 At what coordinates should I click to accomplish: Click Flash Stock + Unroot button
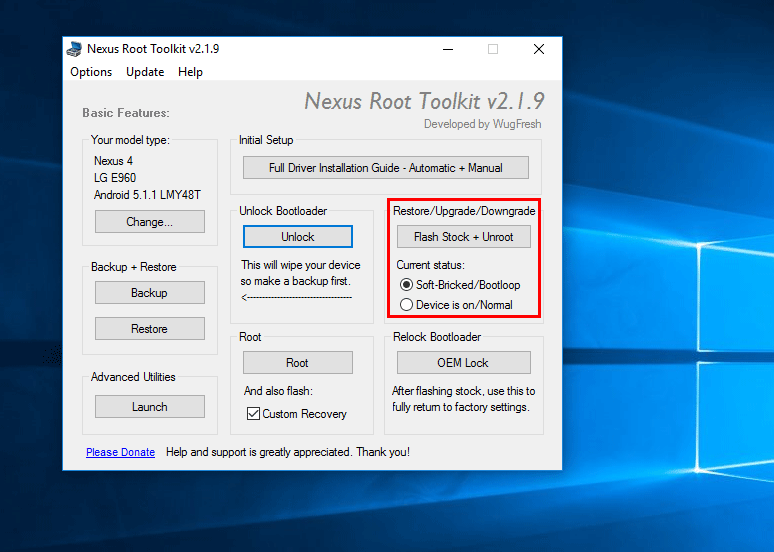463,237
